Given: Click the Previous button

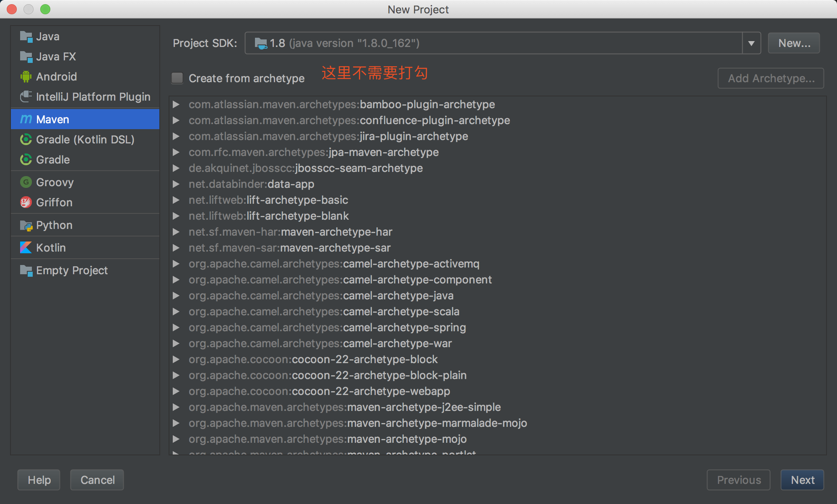Looking at the screenshot, I should (738, 480).
